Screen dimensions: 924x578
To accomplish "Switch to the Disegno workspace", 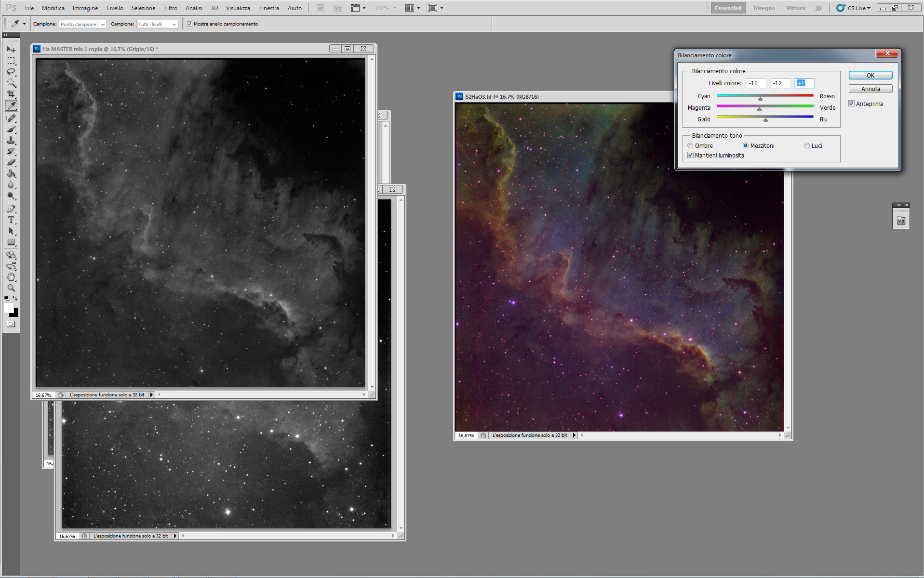I will 764,8.
